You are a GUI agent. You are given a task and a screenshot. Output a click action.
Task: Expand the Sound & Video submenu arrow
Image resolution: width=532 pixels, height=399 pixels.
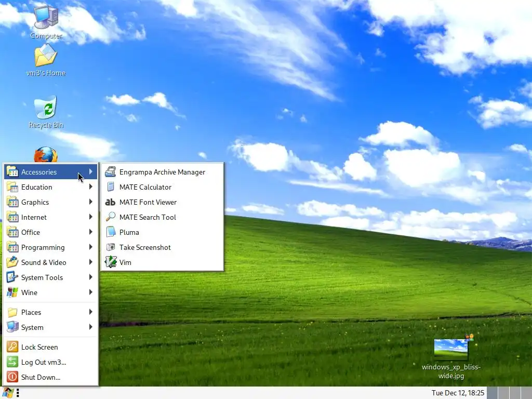pos(90,262)
